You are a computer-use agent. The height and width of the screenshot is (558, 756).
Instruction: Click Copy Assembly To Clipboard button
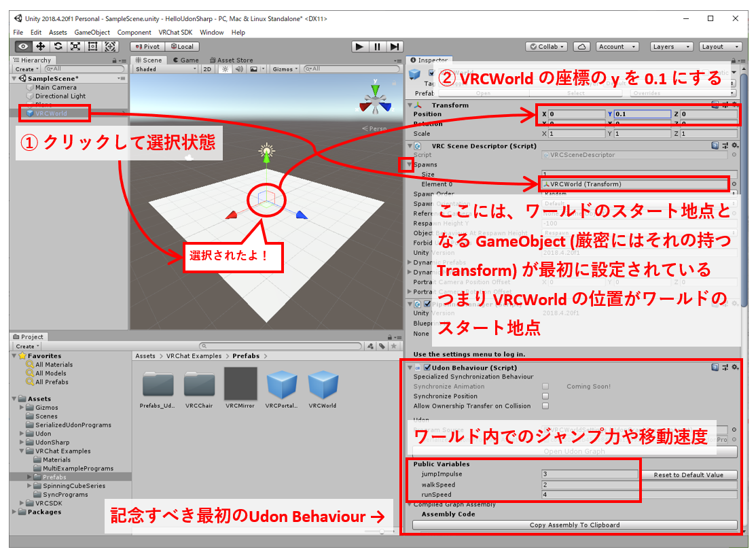pos(575,525)
